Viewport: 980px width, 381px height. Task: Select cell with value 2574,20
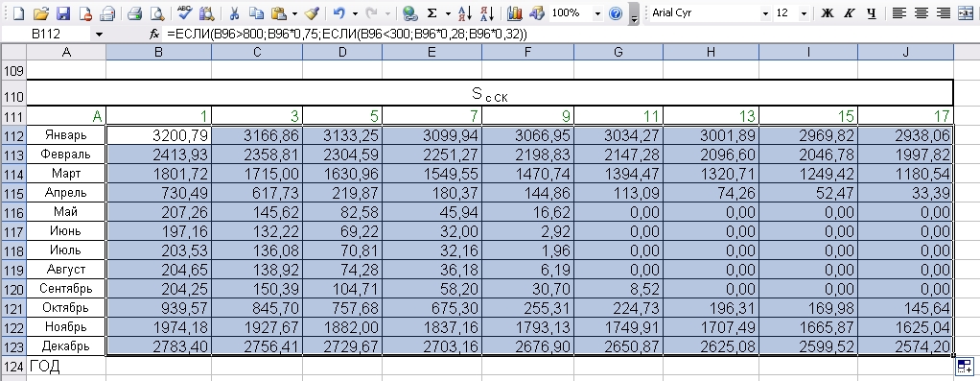tap(905, 345)
